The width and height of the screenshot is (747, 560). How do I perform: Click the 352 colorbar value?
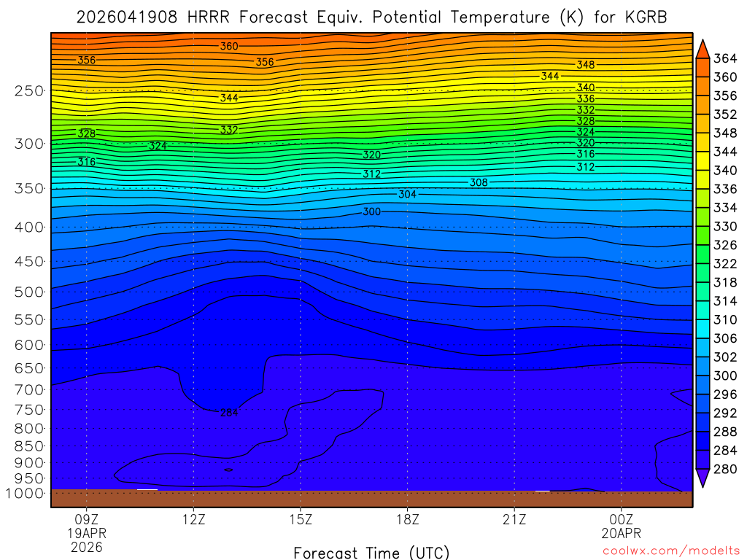725,114
